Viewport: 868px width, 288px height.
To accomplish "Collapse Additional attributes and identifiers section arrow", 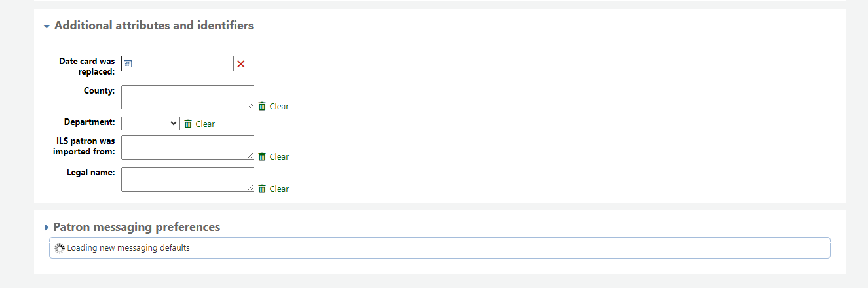I will click(x=47, y=27).
